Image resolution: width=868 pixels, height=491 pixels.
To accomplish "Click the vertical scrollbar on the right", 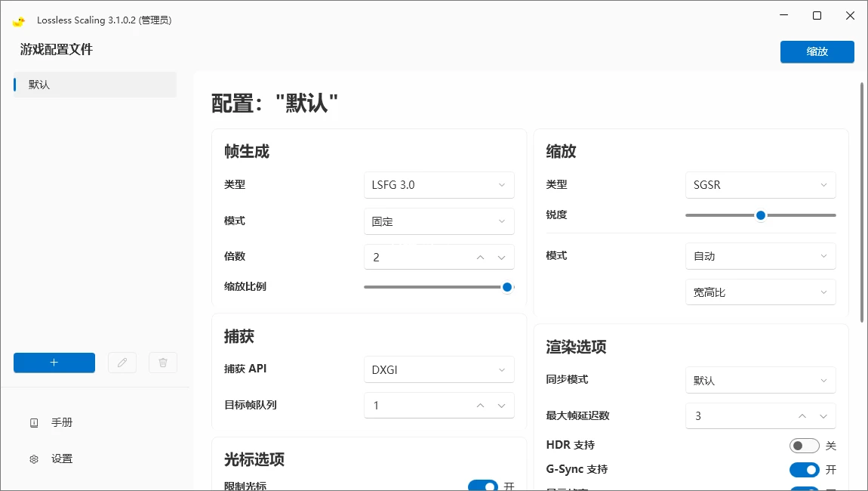I will [x=862, y=202].
